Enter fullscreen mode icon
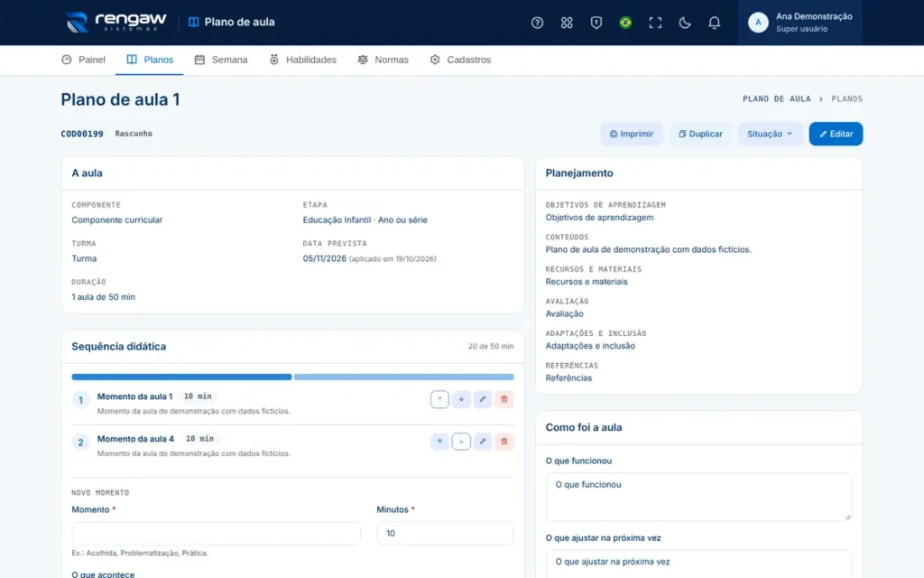Screen dimensions: 924x578 tap(655, 23)
